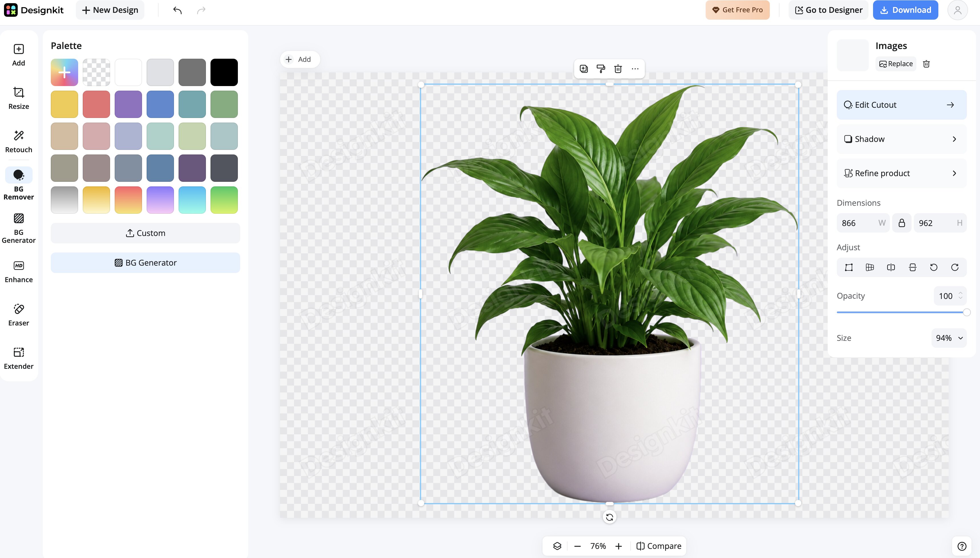Pick custom color rainbow plus swatch

pyautogui.click(x=64, y=72)
